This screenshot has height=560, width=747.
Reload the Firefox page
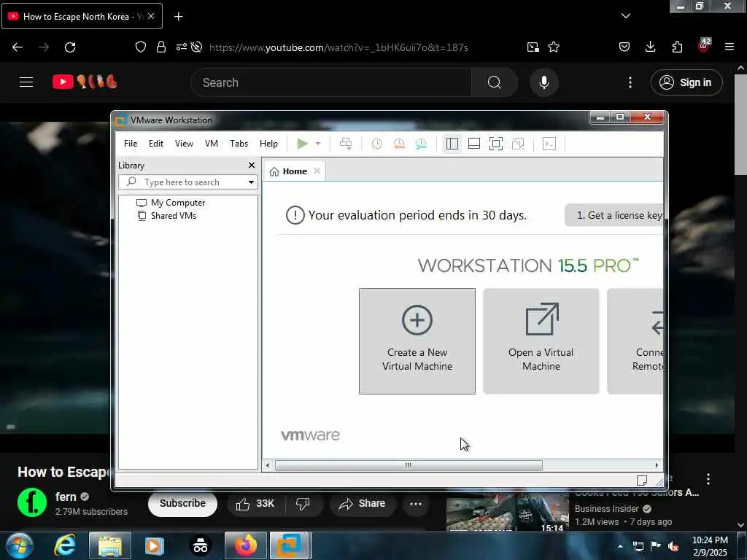coord(70,47)
